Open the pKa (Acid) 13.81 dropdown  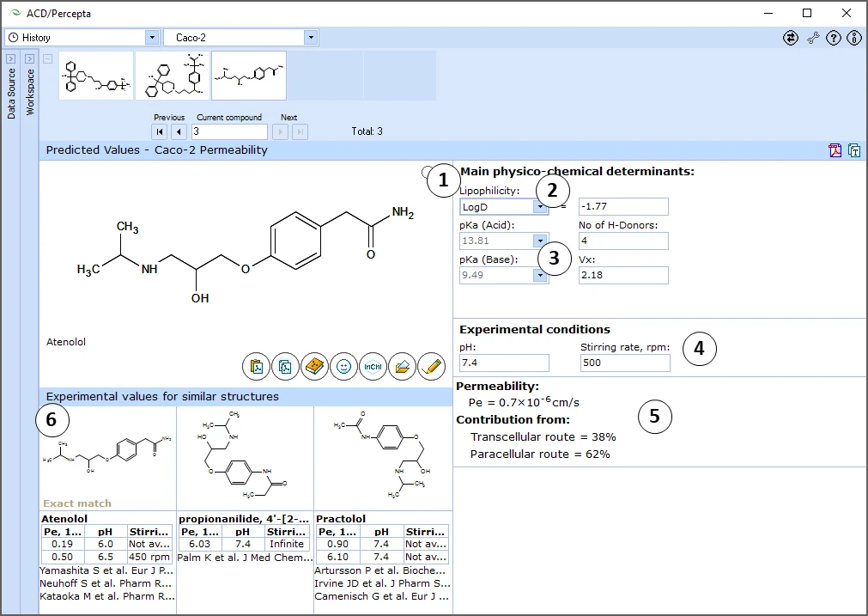pyautogui.click(x=540, y=241)
